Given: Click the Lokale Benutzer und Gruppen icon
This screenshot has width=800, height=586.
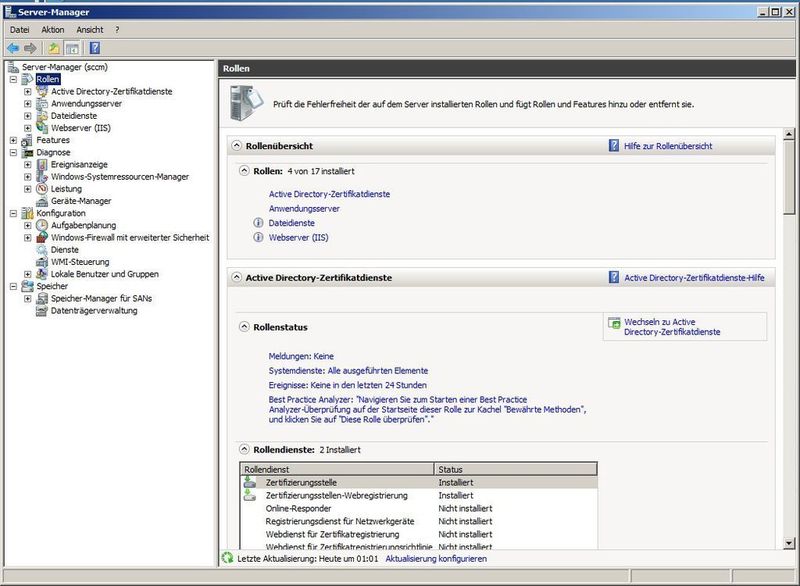Looking at the screenshot, I should (x=42, y=274).
